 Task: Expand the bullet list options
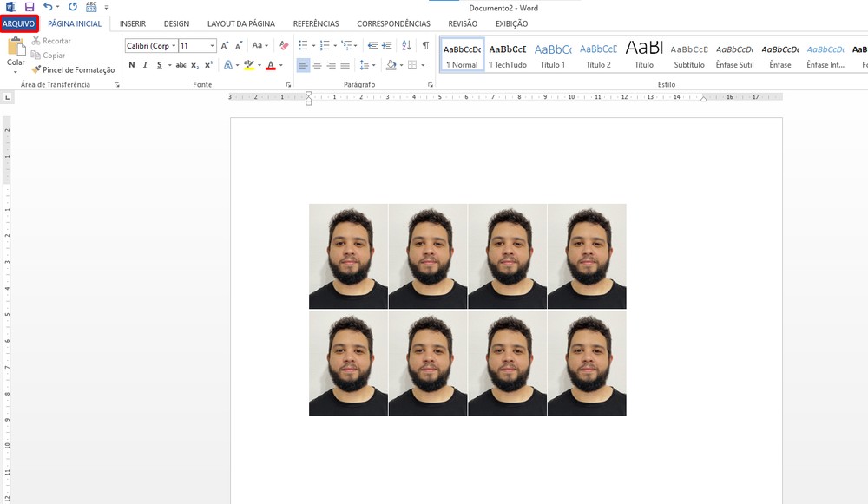[x=314, y=45]
